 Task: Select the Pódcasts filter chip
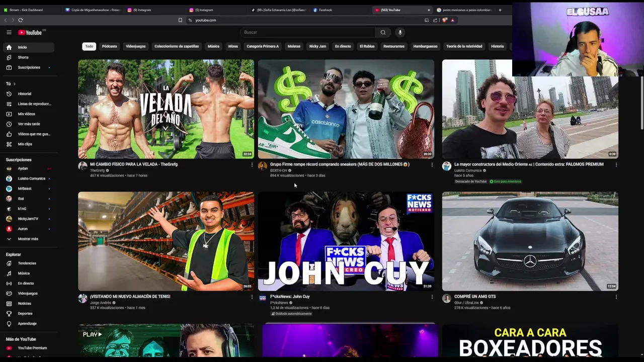pos(109,46)
